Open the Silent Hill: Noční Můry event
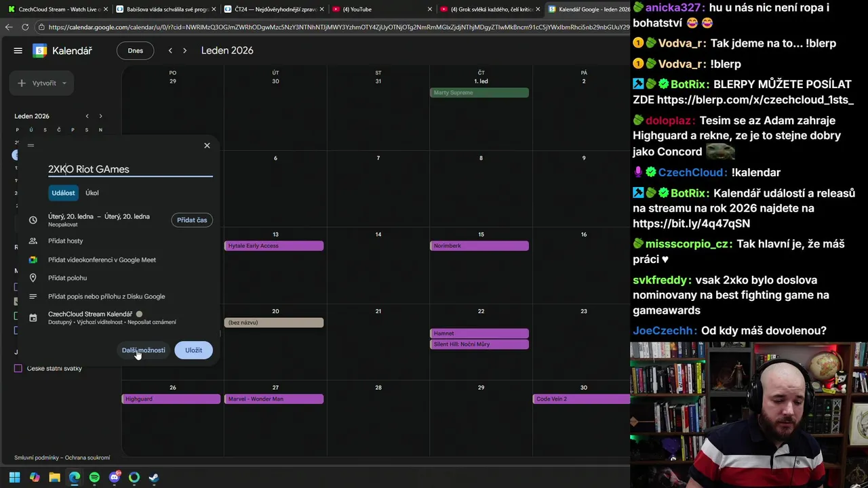Screen dimensions: 868x488 point(479,344)
